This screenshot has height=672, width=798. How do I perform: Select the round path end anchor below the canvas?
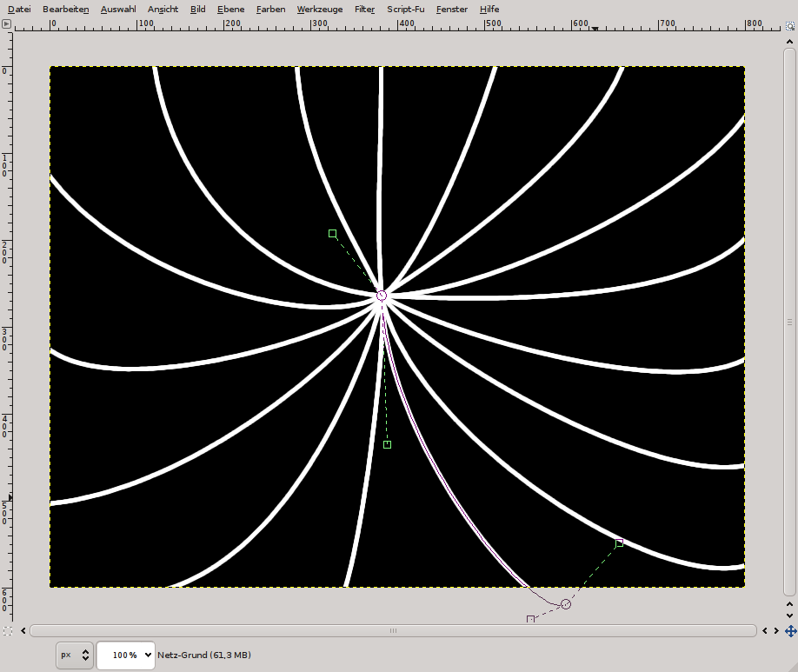click(x=566, y=604)
